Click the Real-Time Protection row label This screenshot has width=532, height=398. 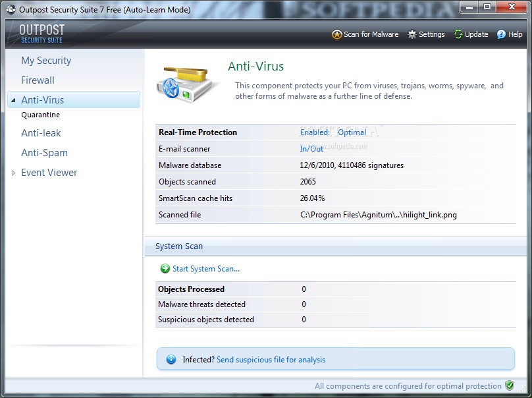[198, 132]
